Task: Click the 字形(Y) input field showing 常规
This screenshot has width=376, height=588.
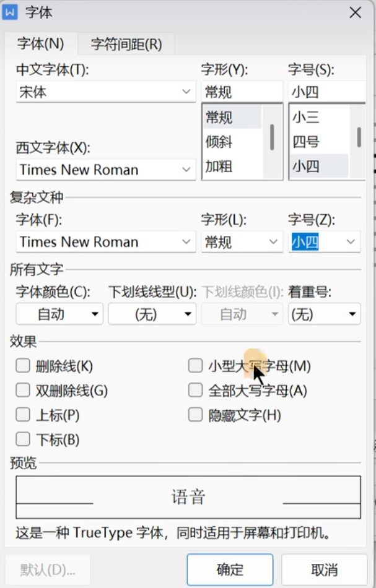Action: pyautogui.click(x=242, y=92)
